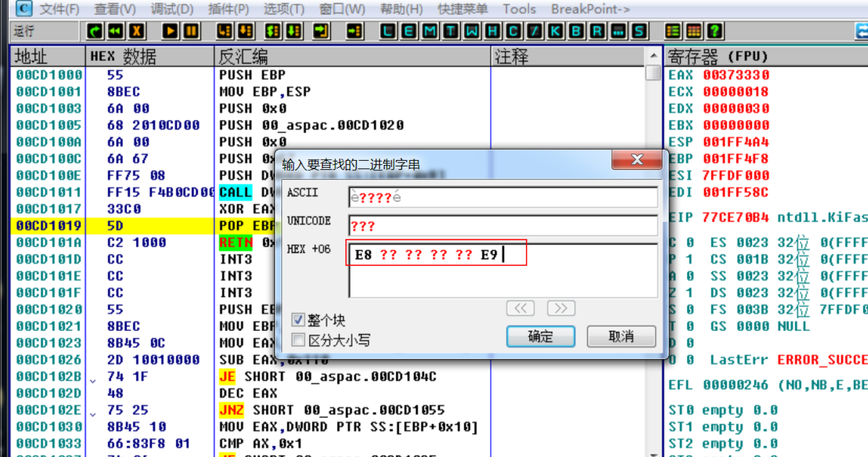Run the program with the play icon

click(170, 31)
